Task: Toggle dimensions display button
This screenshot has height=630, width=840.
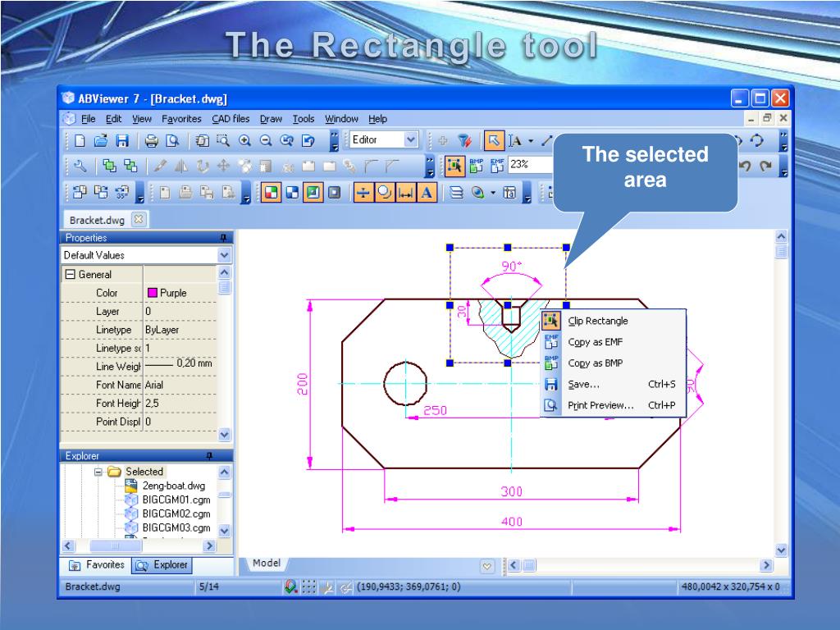Action: (405, 192)
